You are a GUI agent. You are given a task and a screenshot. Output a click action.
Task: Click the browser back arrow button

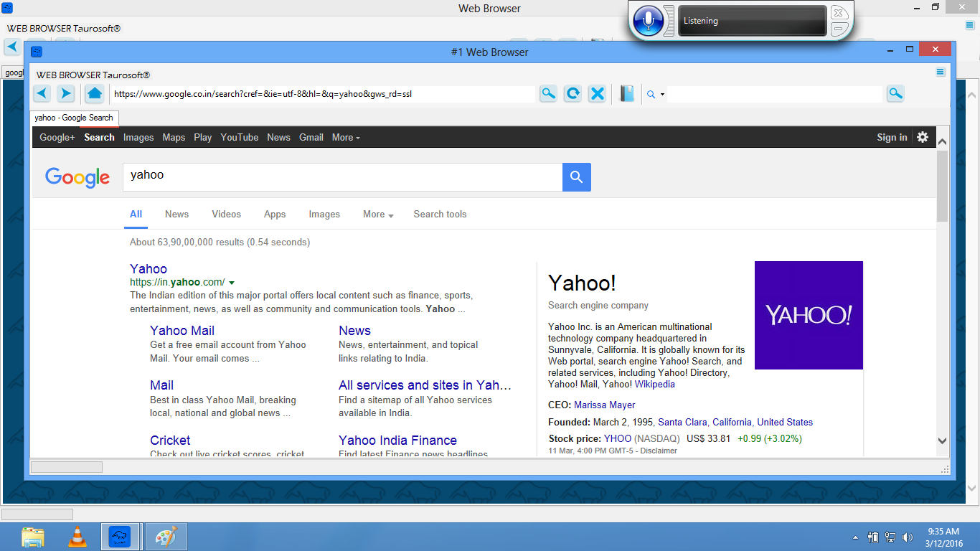[42, 93]
